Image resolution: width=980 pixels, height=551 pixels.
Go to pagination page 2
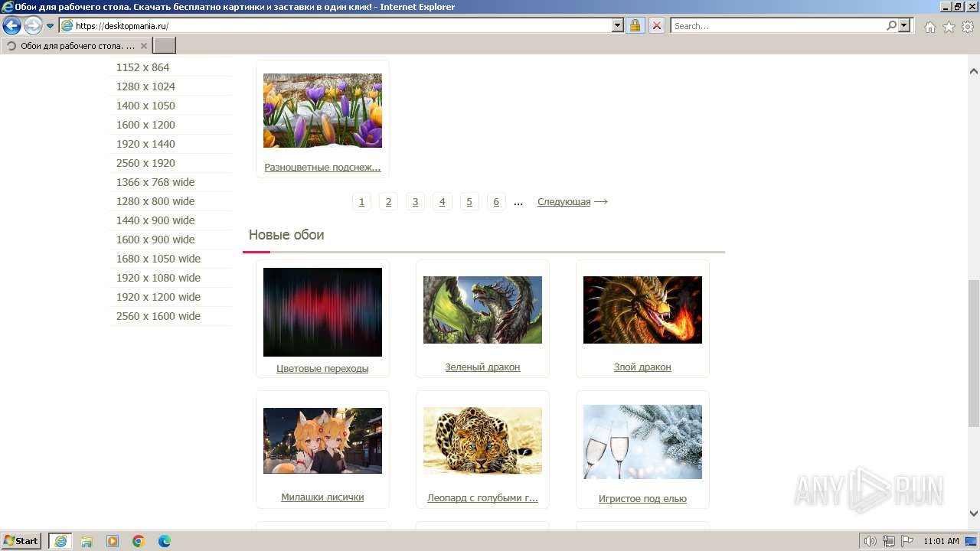pos(388,202)
